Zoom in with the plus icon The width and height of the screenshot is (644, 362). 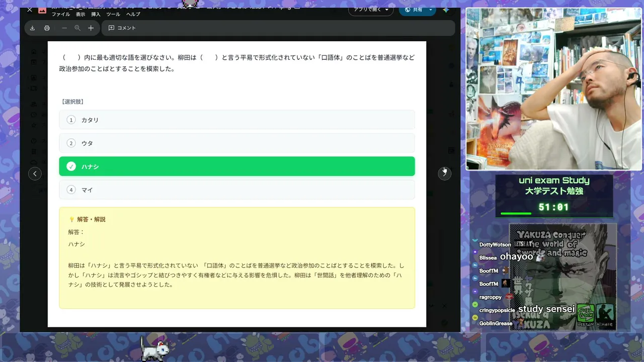[91, 28]
